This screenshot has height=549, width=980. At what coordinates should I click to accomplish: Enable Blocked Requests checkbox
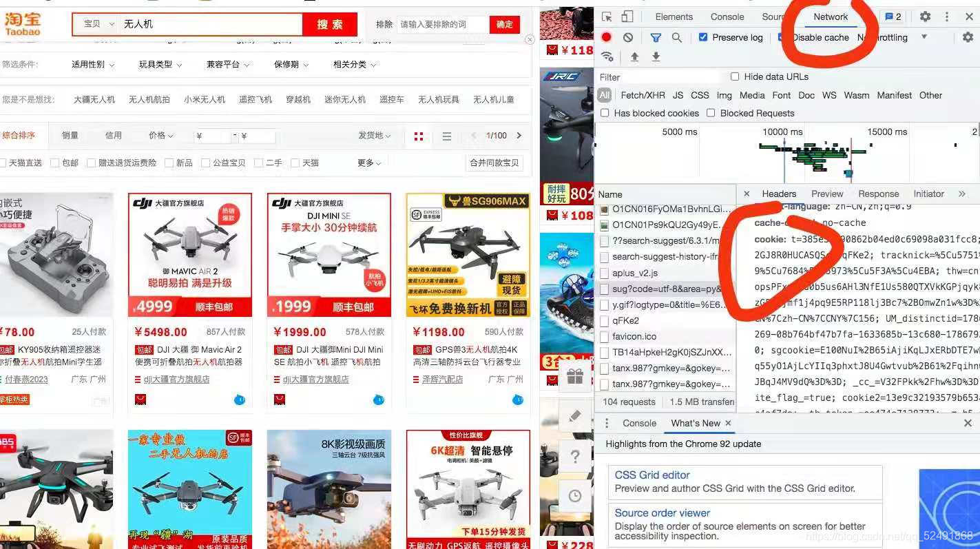pyautogui.click(x=711, y=113)
